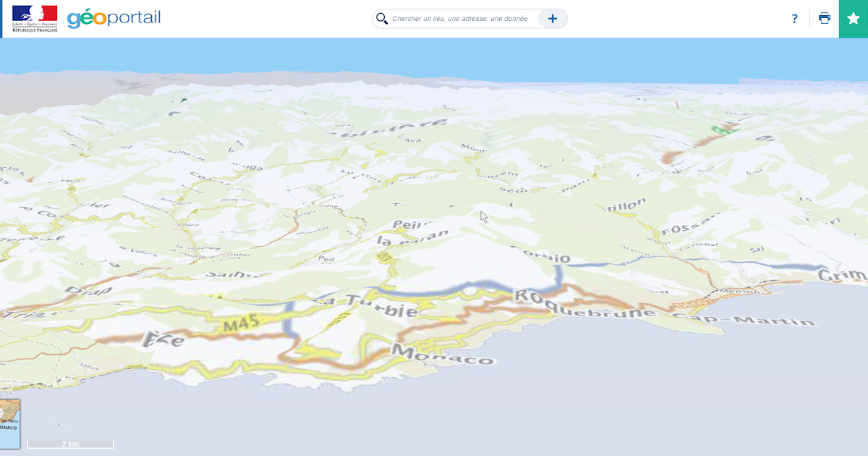This screenshot has height=456, width=868.
Task: Open advanced search with the plus button
Action: [553, 19]
